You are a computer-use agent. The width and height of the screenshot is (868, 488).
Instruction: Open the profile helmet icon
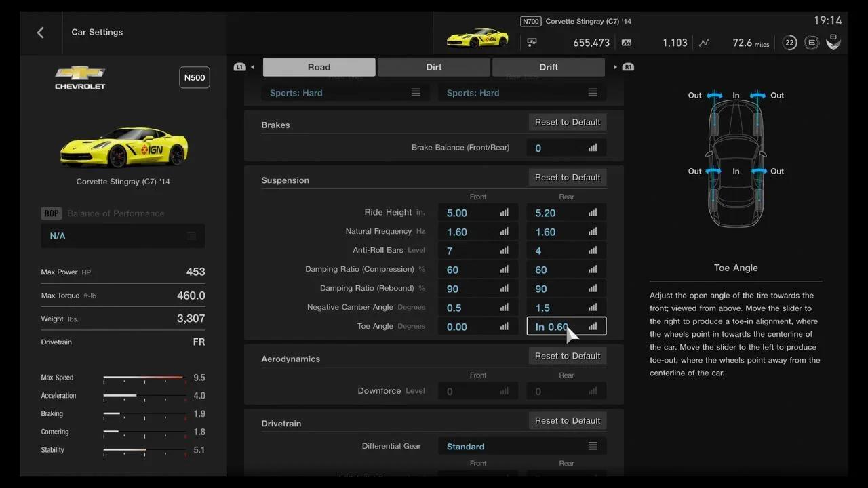(833, 42)
